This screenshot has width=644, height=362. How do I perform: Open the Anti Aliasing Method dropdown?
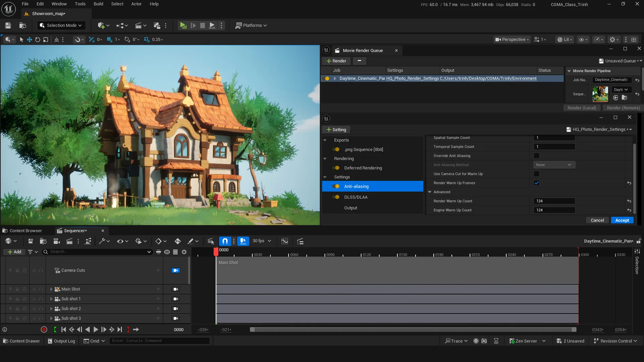tap(554, 165)
